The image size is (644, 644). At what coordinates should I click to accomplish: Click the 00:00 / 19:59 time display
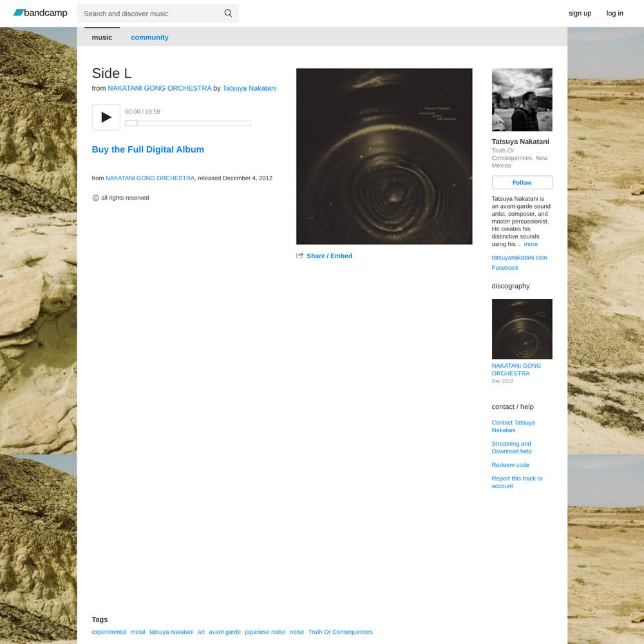(x=142, y=111)
